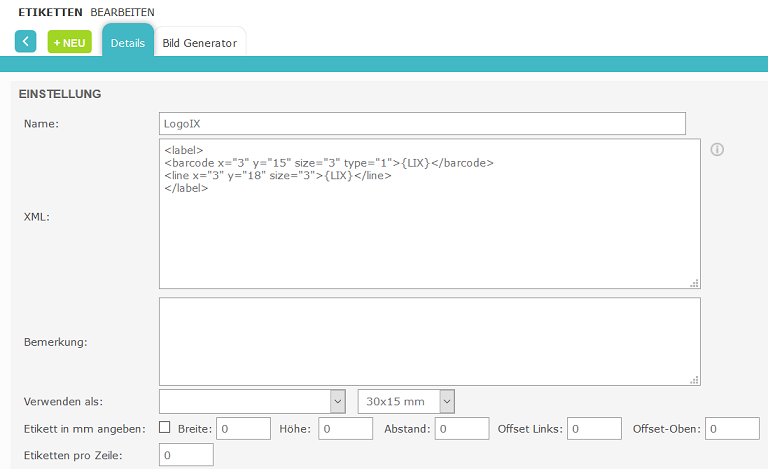
Task: Click the Bemerkung text area
Action: (429, 341)
